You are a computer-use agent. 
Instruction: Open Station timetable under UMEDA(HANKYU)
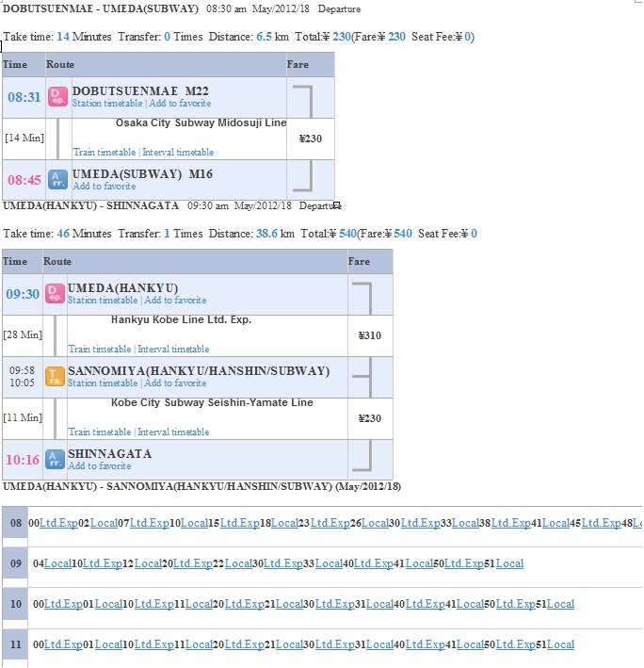(103, 300)
